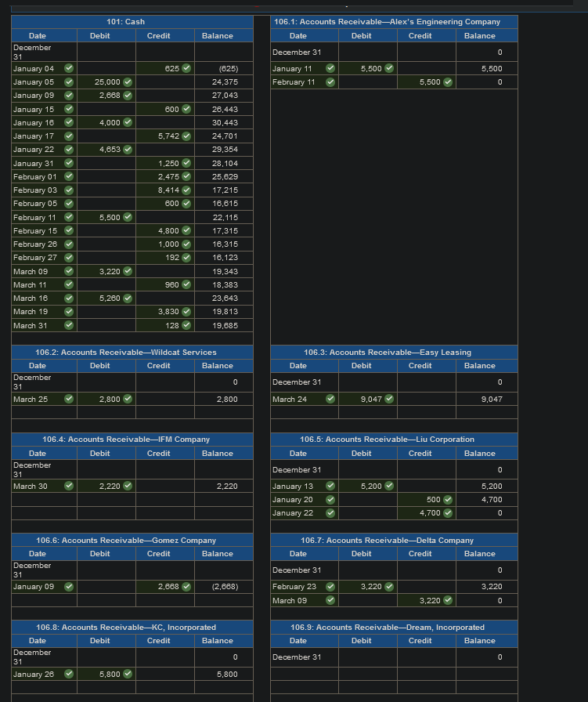The height and width of the screenshot is (702, 588).
Task: Select the 29,354 balance cell
Action: (x=224, y=150)
